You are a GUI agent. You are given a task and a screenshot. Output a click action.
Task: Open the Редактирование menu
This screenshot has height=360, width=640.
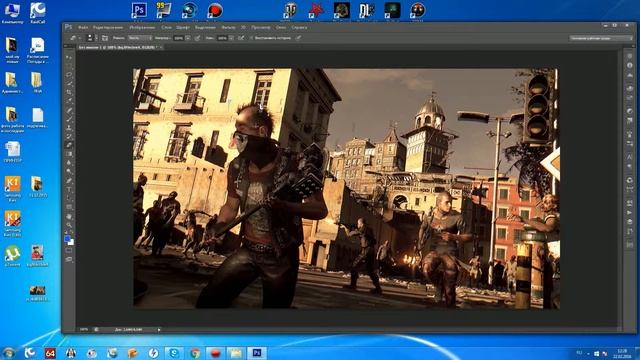(108, 27)
